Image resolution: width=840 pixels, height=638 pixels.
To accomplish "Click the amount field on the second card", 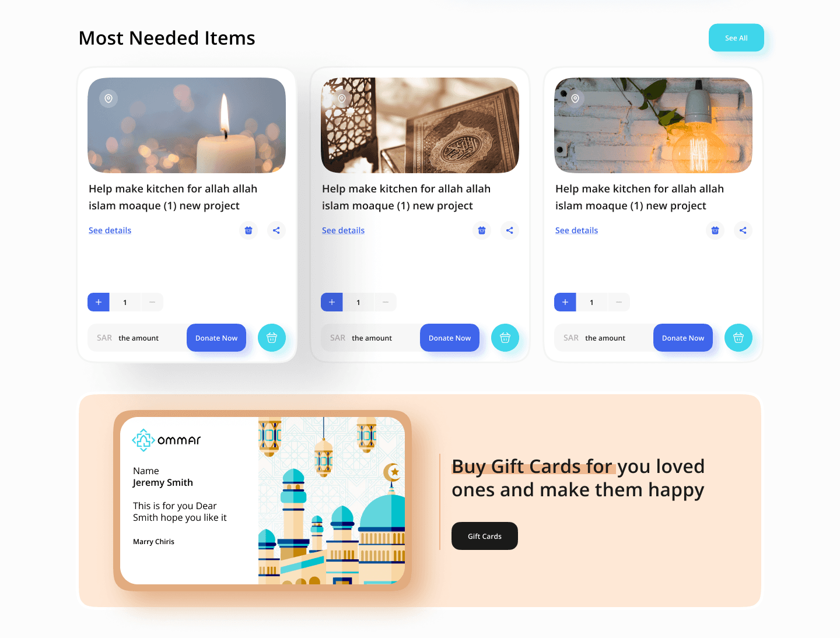I will (370, 338).
